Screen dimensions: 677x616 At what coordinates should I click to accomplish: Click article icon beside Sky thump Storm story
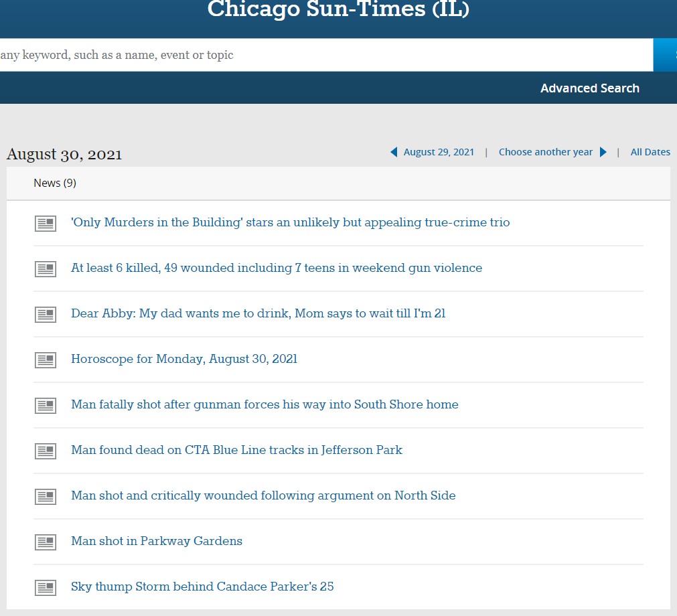click(46, 588)
